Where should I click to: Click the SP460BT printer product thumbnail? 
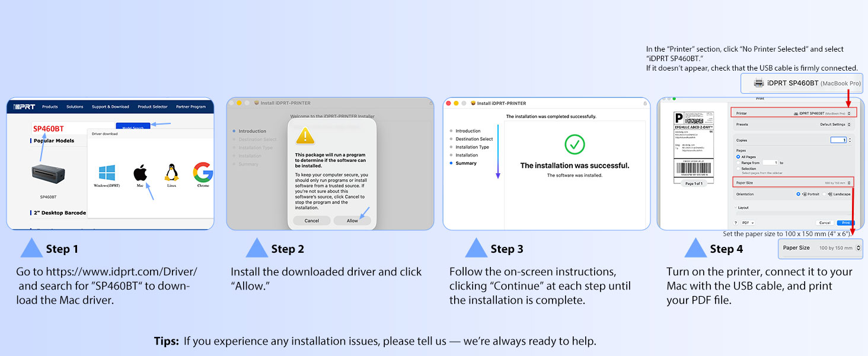pos(48,175)
